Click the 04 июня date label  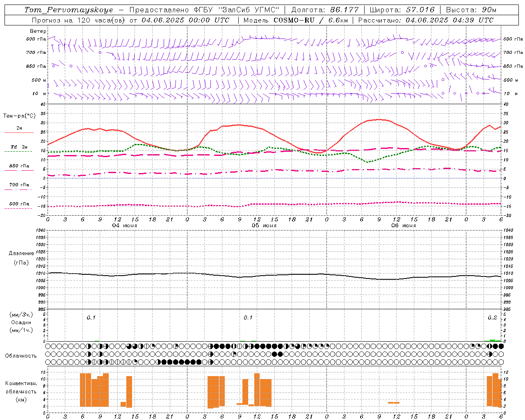(x=125, y=226)
